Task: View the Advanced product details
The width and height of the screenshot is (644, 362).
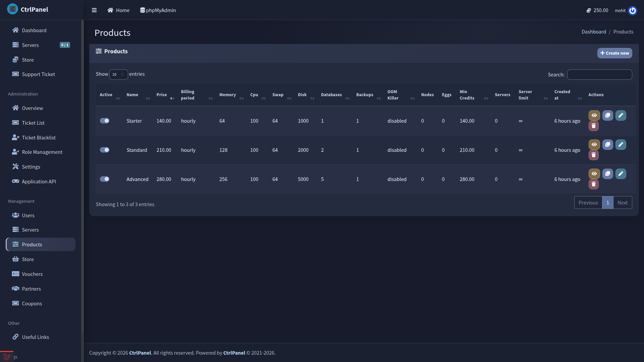Action: pos(594,174)
